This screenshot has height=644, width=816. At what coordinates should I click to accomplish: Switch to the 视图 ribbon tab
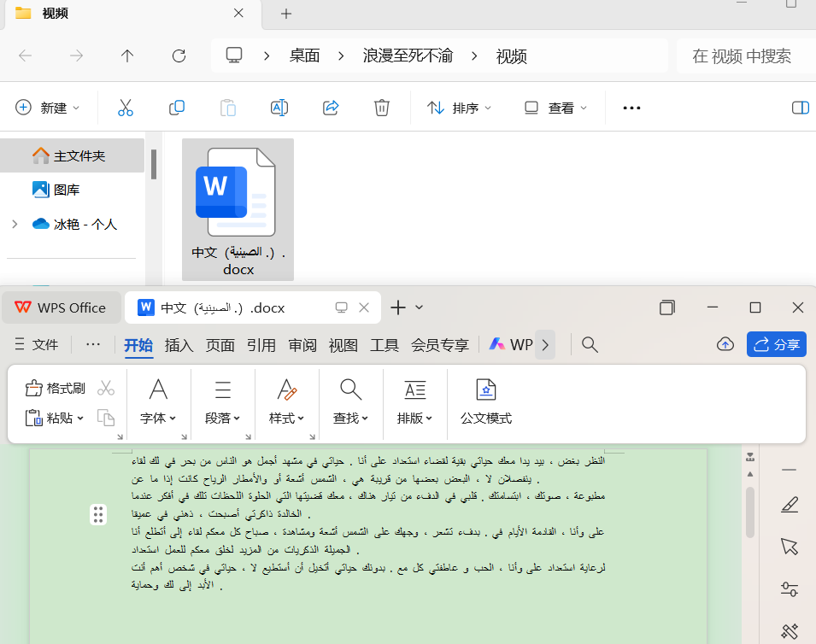(x=343, y=345)
